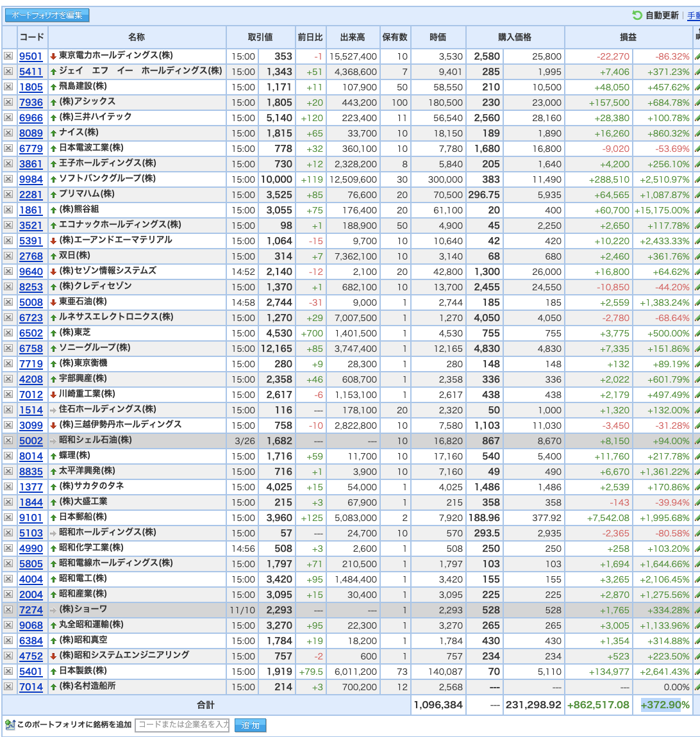Click the 保有数 column header
The width and height of the screenshot is (700, 737).
tap(395, 37)
